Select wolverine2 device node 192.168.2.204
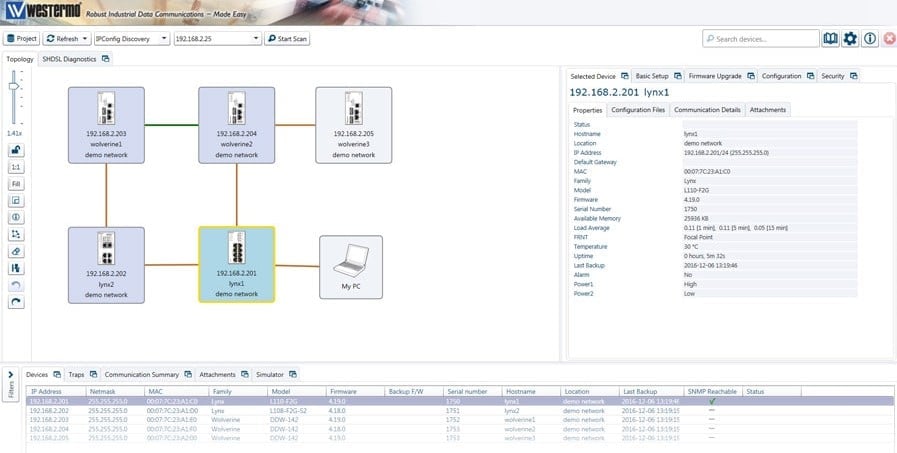897x453 pixels. 237,125
